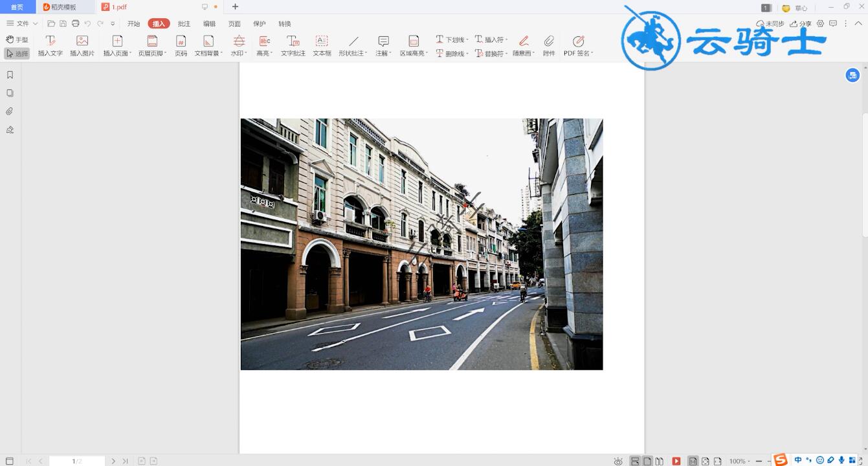Click the 页码 page number icon
Image resolution: width=868 pixels, height=466 pixels.
point(181,41)
